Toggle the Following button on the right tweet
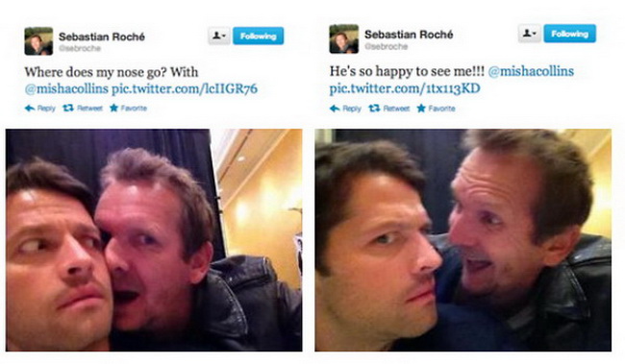The width and height of the screenshot is (625, 364). [569, 34]
